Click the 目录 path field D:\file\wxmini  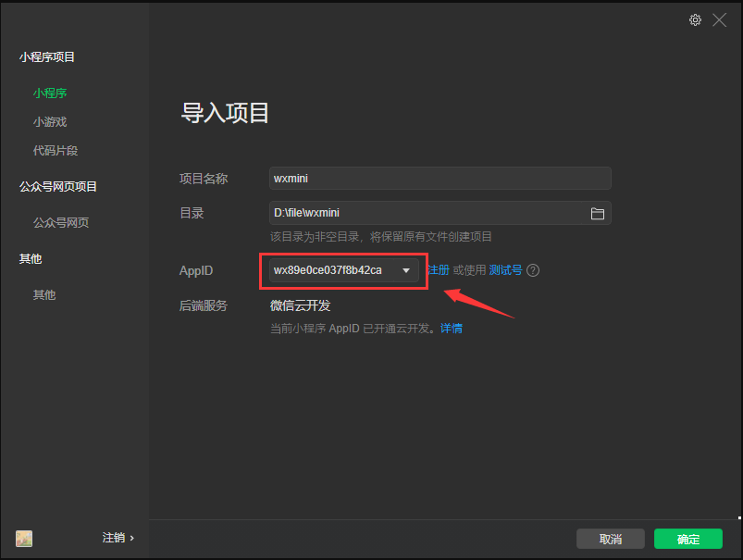[426, 214]
